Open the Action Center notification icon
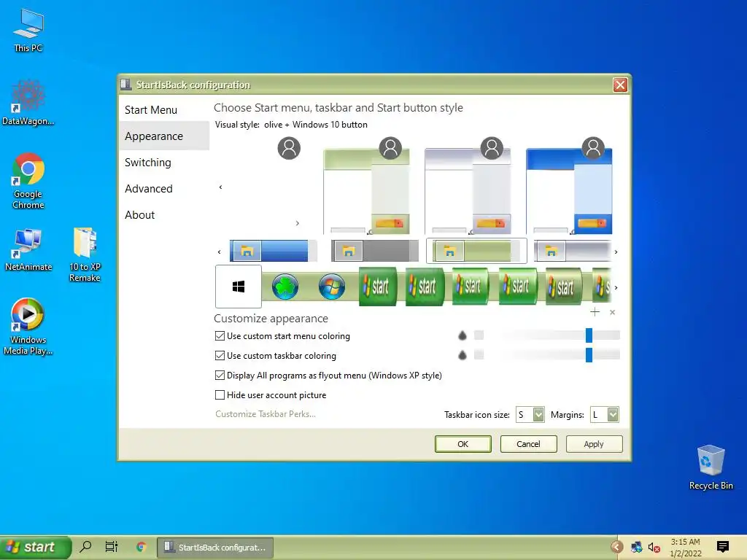Screen dimensions: 747x560 coord(723,547)
